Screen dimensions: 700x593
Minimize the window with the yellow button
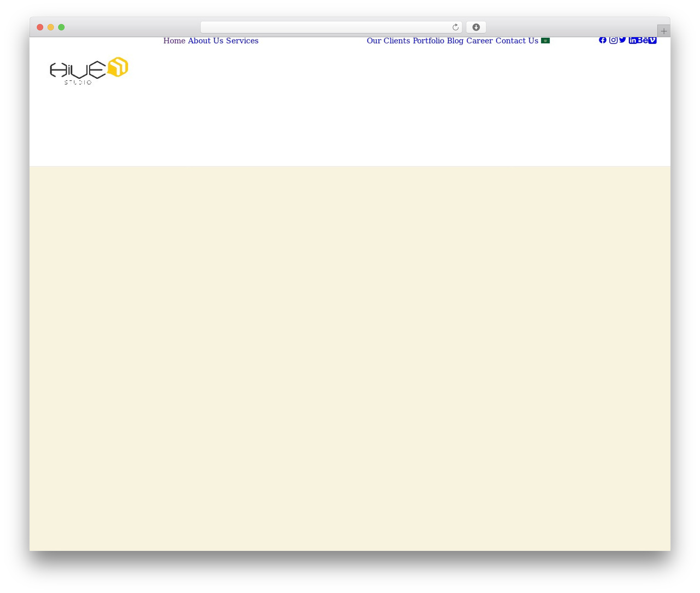(x=51, y=27)
